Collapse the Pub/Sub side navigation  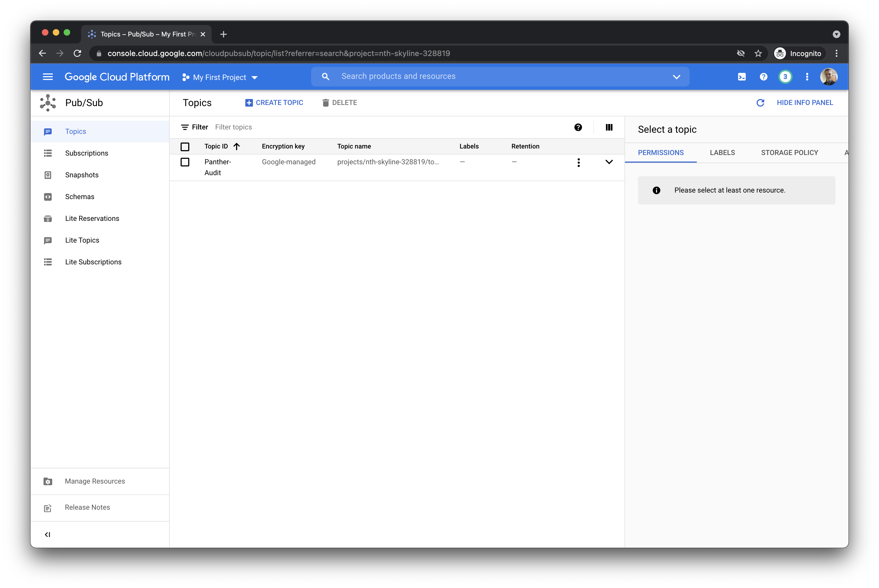[47, 534]
